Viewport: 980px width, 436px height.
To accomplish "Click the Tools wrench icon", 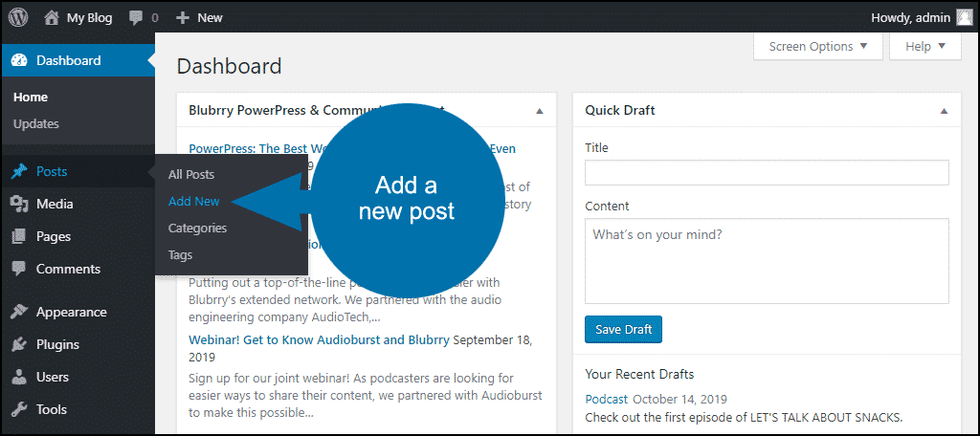I will click(19, 409).
